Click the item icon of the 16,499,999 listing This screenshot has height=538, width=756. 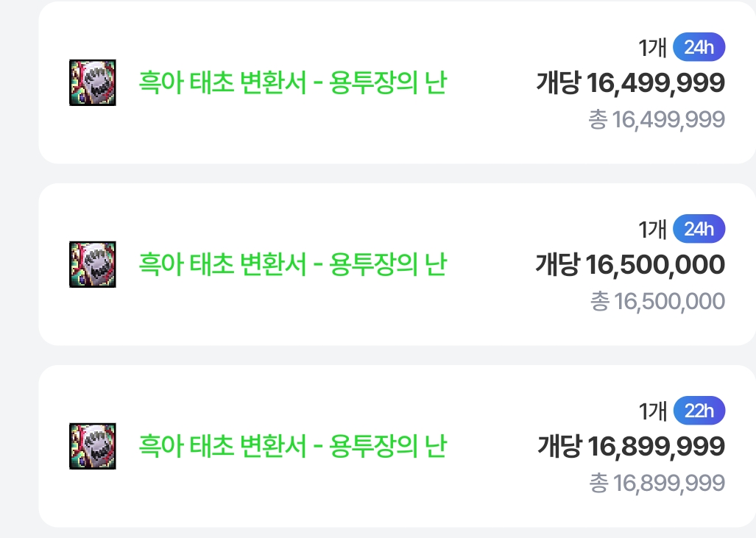pyautogui.click(x=93, y=82)
